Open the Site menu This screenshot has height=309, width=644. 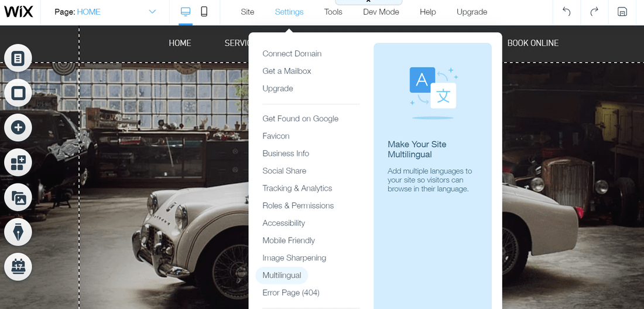[x=247, y=12]
